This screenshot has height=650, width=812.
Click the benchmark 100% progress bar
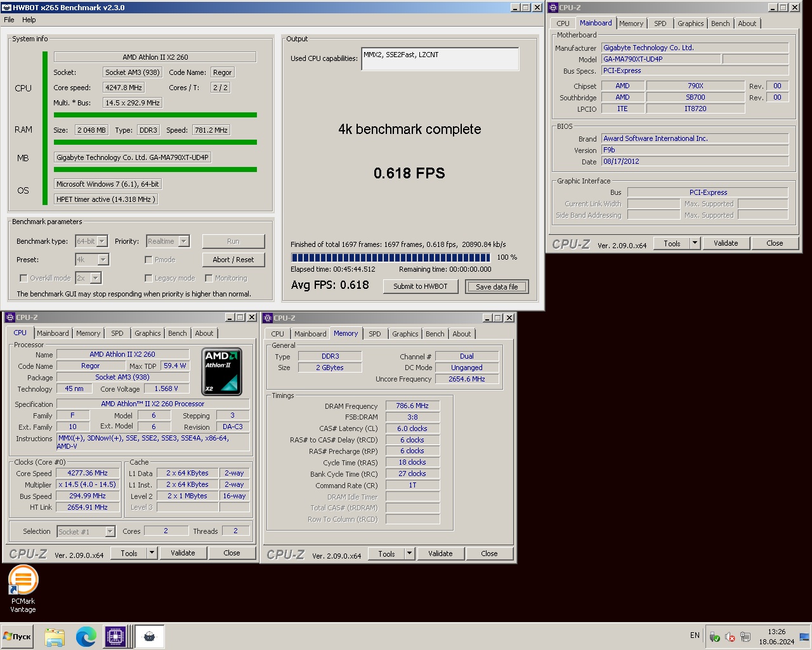[x=391, y=257]
